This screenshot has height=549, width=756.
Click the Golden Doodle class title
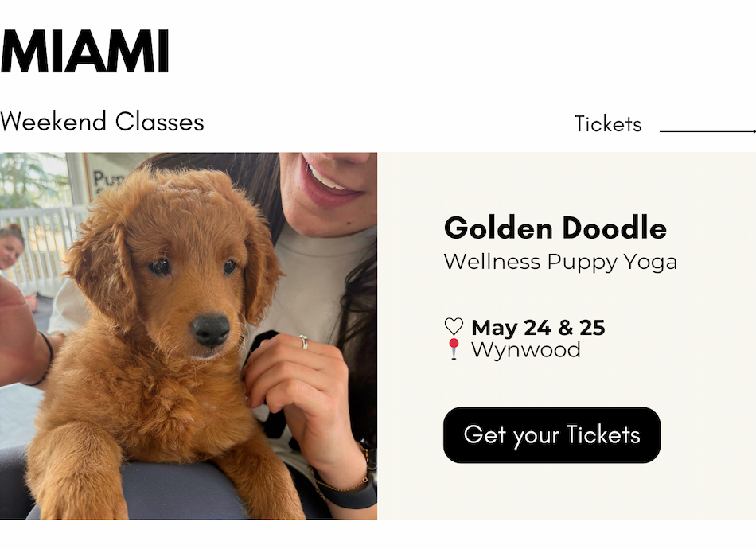click(x=555, y=228)
